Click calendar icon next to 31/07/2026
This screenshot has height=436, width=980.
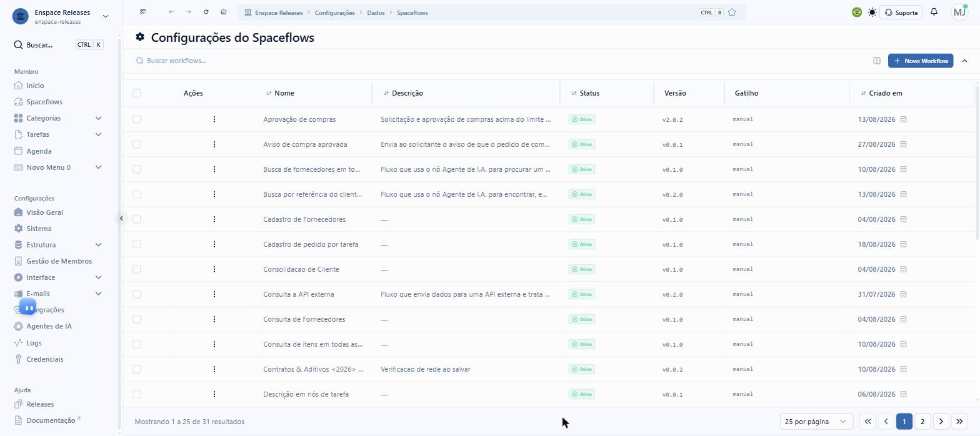(x=904, y=294)
